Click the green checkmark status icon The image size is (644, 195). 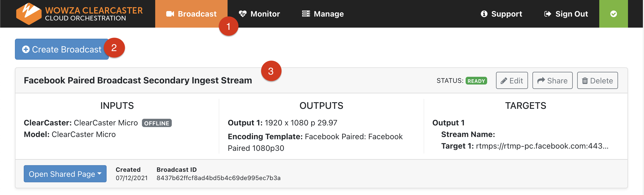click(x=613, y=14)
